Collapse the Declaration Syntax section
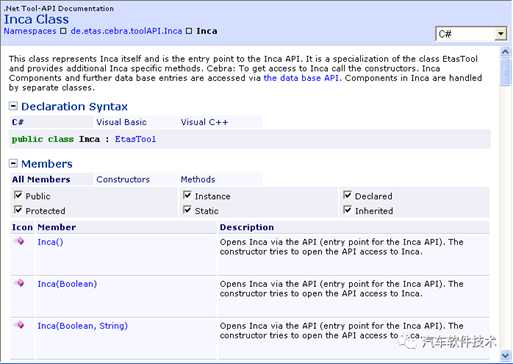 tap(13, 106)
